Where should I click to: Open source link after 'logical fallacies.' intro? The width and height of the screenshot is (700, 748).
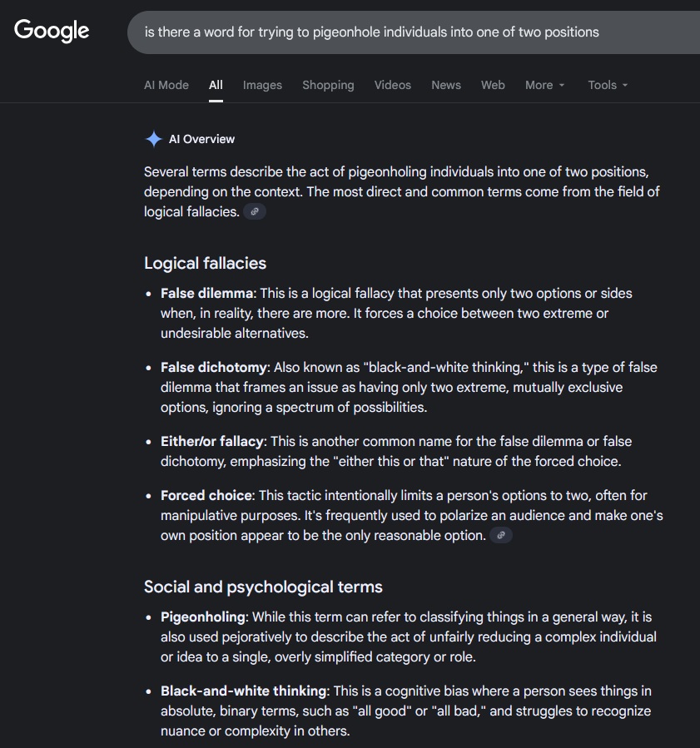click(x=255, y=212)
